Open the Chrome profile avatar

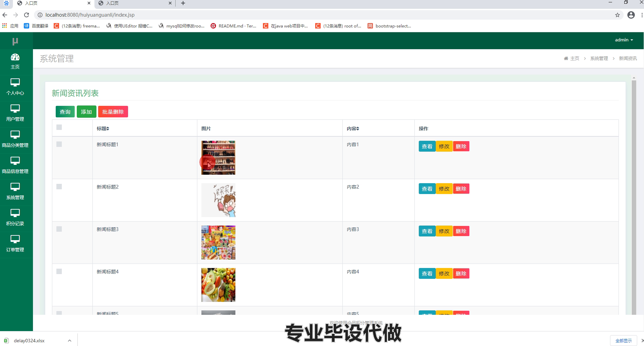[x=631, y=15]
